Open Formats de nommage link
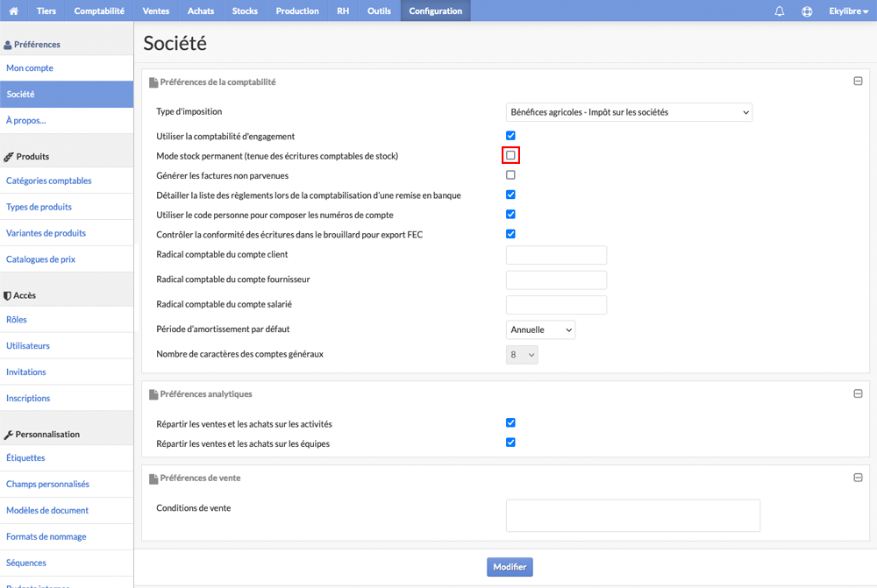Screen dimensions: 877x588 point(67,536)
